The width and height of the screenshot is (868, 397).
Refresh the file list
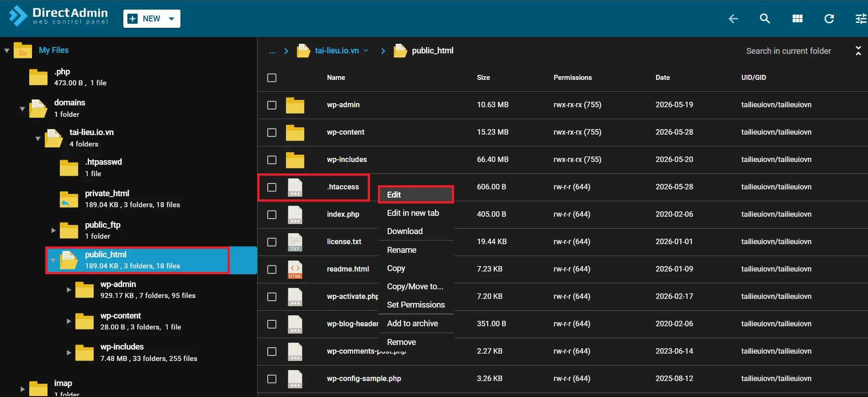(829, 19)
